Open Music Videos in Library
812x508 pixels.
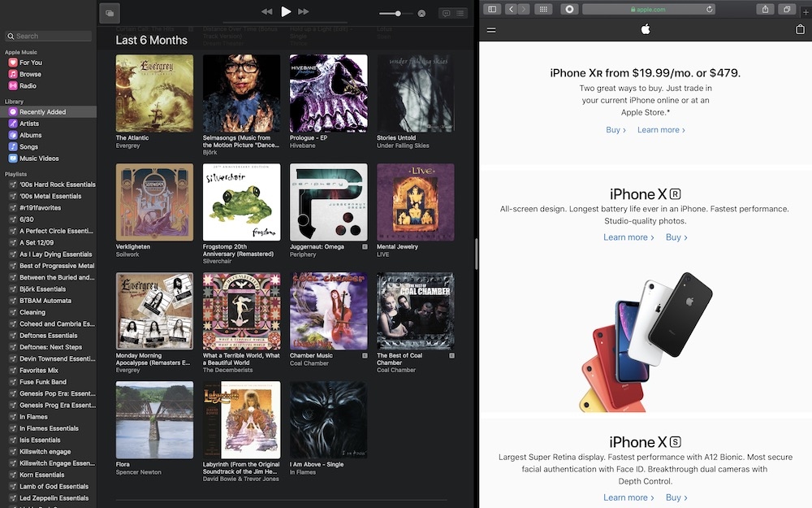point(48,158)
